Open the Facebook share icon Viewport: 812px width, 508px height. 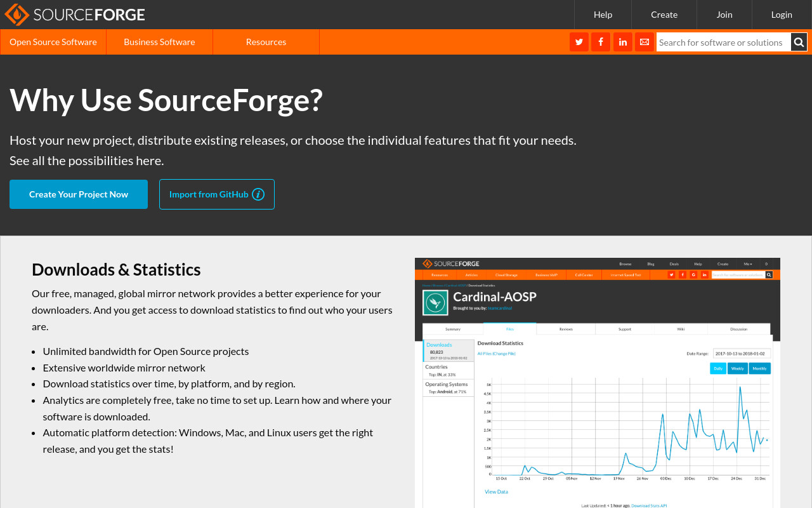point(600,42)
